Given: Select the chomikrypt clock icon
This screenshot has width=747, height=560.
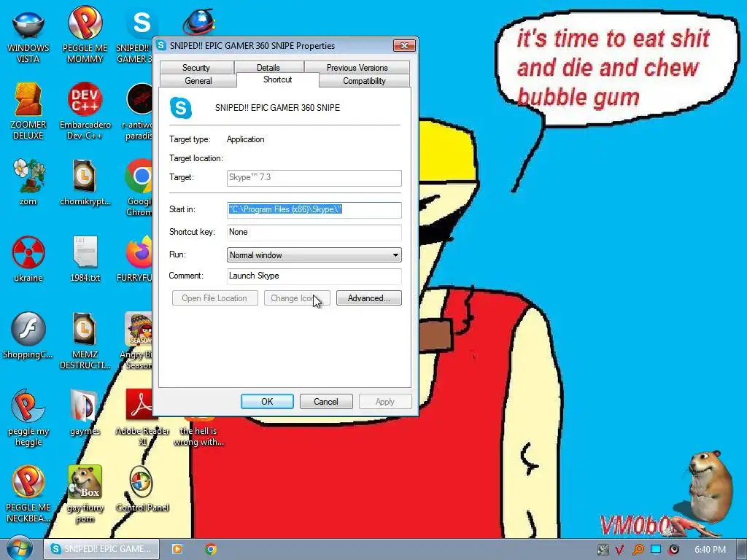Looking at the screenshot, I should (85, 182).
